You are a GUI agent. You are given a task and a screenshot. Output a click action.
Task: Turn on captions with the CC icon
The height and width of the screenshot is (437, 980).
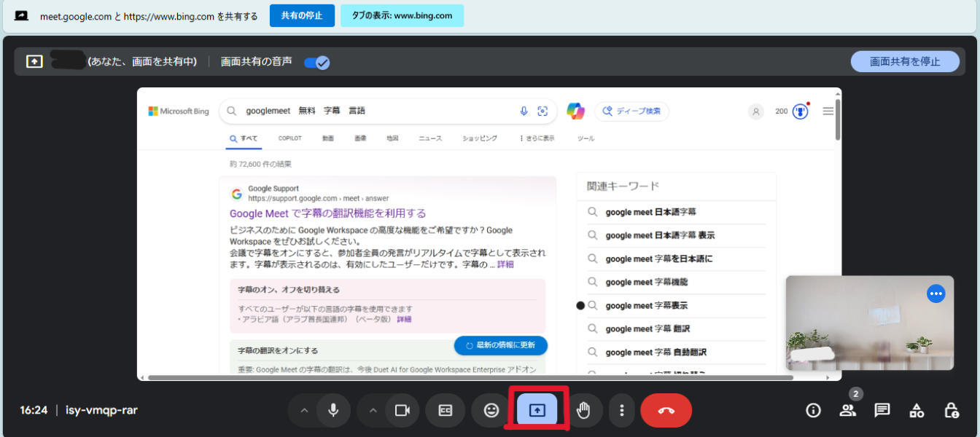coord(445,410)
